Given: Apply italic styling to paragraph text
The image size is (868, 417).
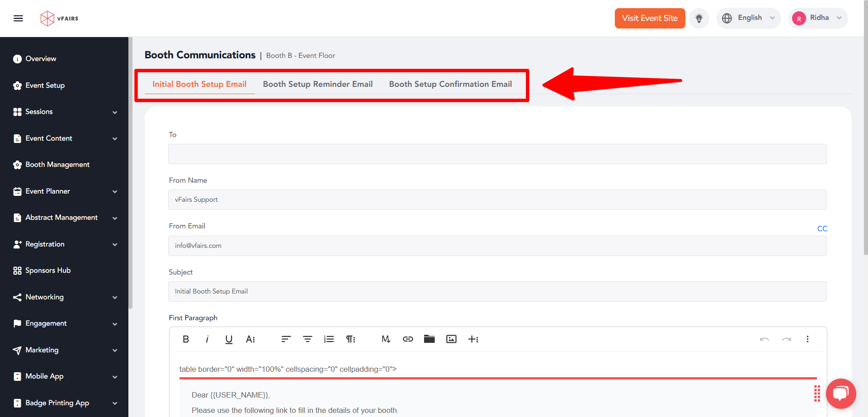Looking at the screenshot, I should tap(207, 339).
